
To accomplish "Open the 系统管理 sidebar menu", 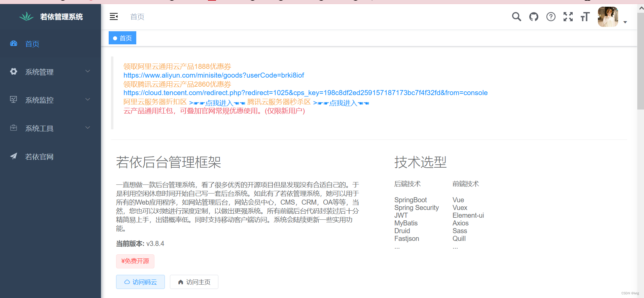I will [50, 72].
